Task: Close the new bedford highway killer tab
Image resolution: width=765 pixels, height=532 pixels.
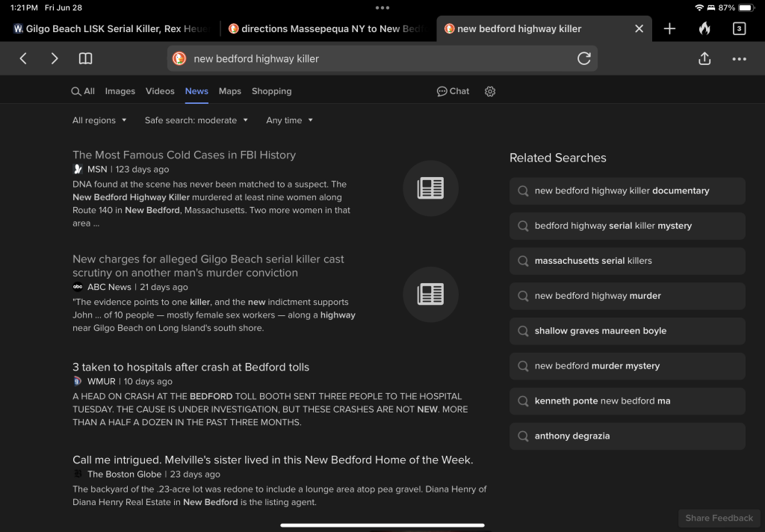Action: tap(639, 28)
